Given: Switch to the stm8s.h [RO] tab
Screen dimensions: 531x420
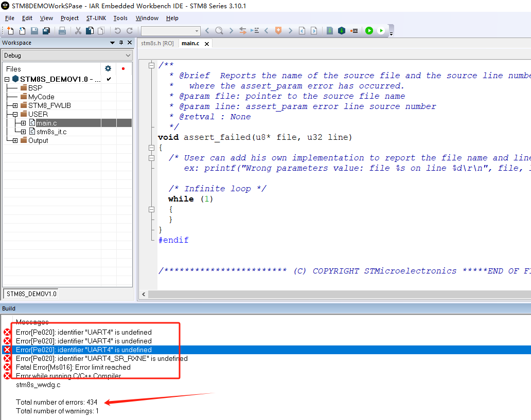Looking at the screenshot, I should (x=157, y=43).
